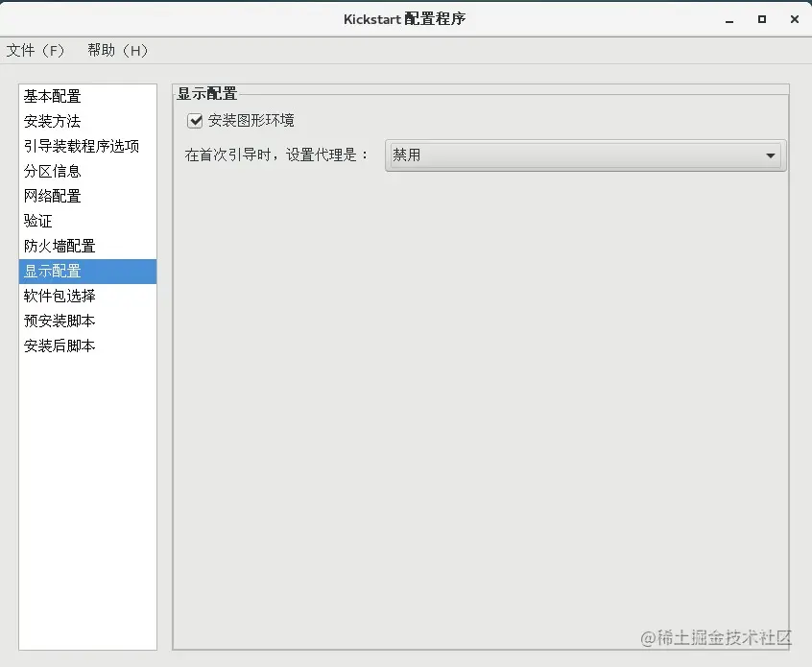Minimize the Kickstart window
812x667 pixels.
(x=729, y=20)
